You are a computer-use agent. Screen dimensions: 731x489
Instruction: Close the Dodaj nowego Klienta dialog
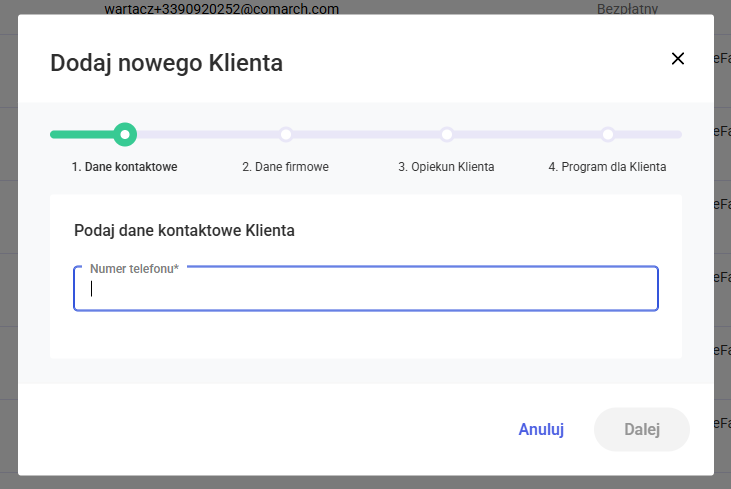point(678,58)
